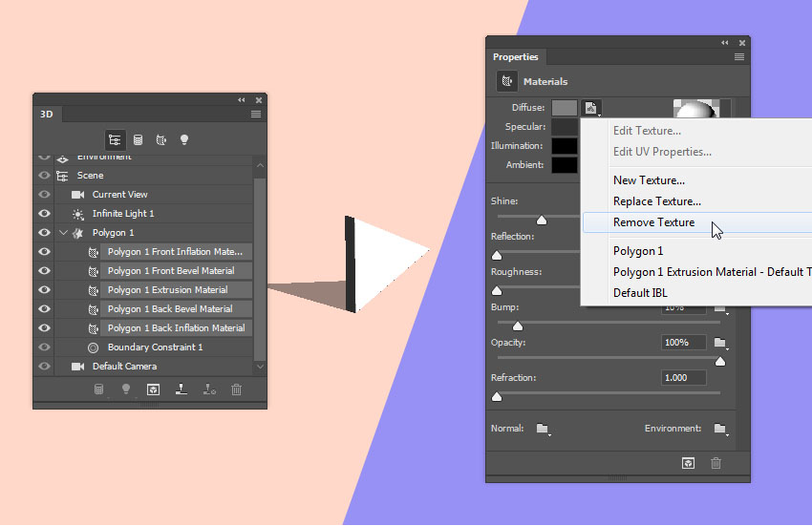The width and height of the screenshot is (812, 526).
Task: Click the trash icon in Properties panel footer
Action: click(x=716, y=463)
